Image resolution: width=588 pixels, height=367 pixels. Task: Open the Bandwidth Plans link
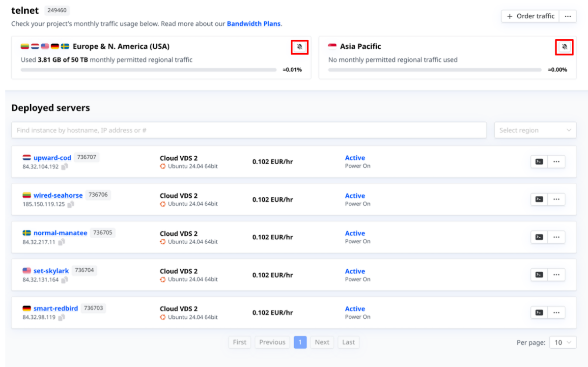(253, 24)
